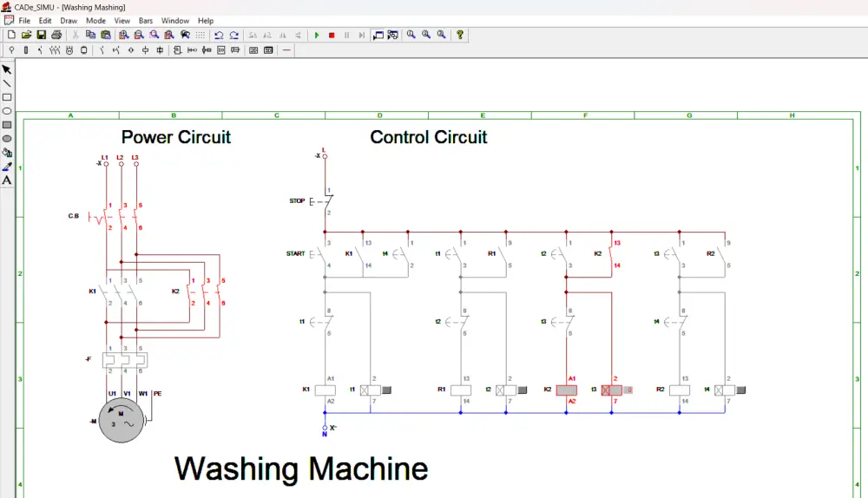This screenshot has width=868, height=498.
Task: Select the arrow pointer tool
Action: (7, 69)
